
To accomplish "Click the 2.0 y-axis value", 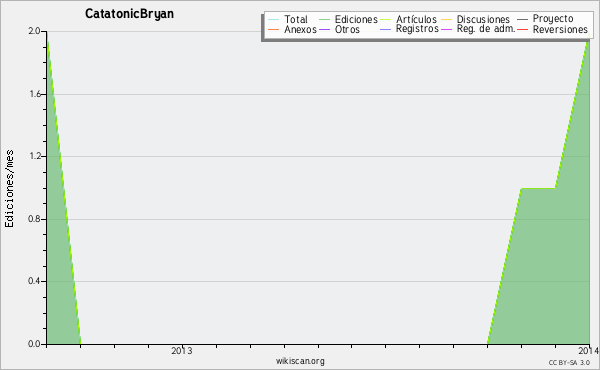I will click(34, 31).
